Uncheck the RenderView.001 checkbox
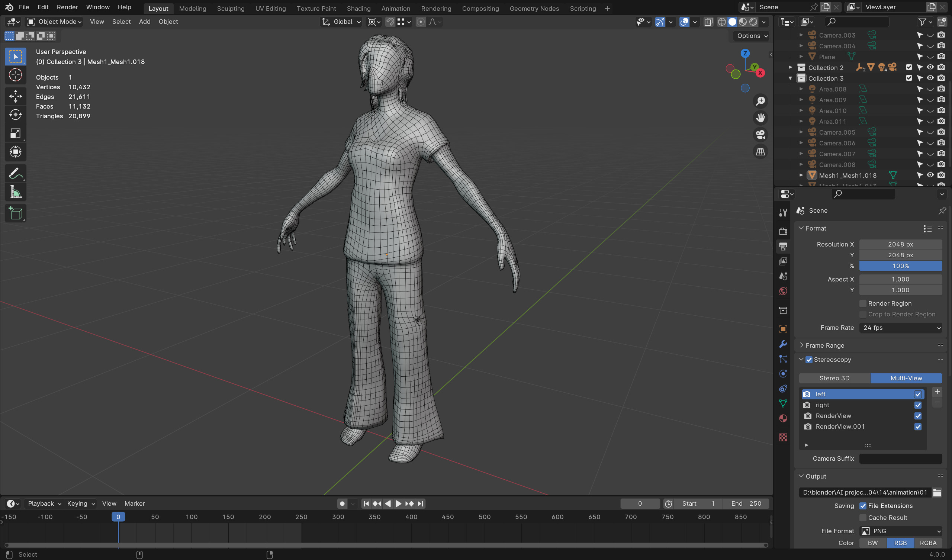952x560 pixels. coord(918,427)
